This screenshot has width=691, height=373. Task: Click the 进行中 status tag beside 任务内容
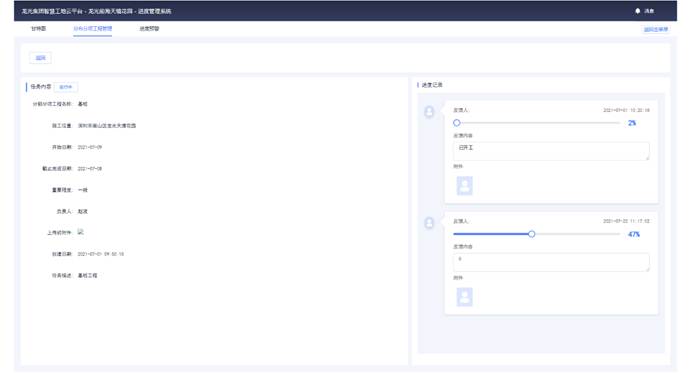(66, 87)
